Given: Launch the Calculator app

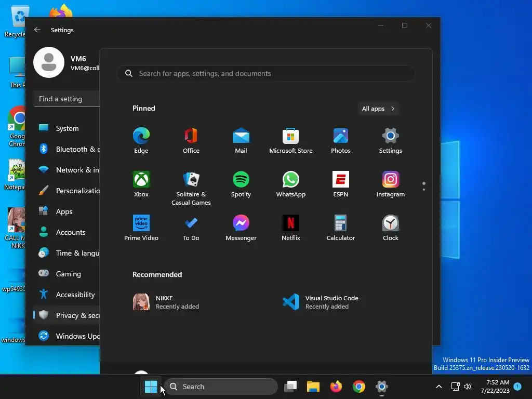Looking at the screenshot, I should tap(341, 228).
